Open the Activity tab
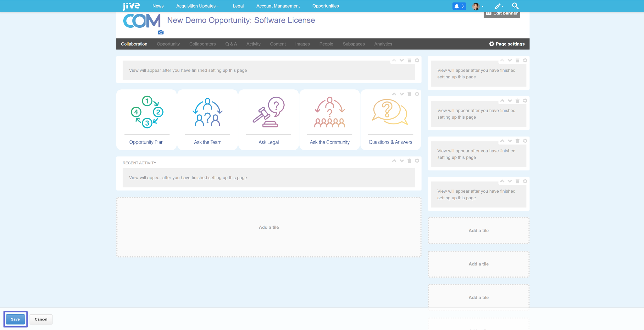The width and height of the screenshot is (644, 330). [x=253, y=44]
